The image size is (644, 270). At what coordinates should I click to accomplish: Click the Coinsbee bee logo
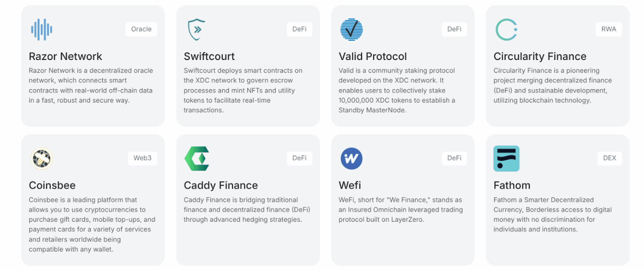(42, 158)
